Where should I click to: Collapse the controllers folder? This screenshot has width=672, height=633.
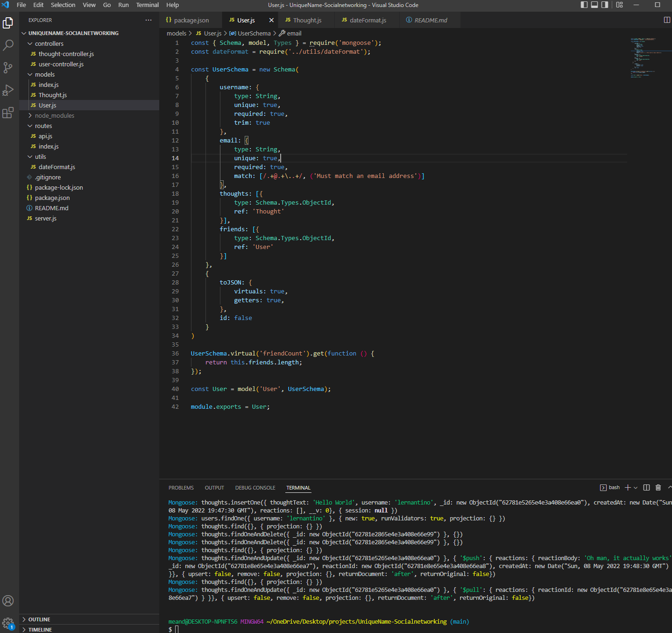29,43
